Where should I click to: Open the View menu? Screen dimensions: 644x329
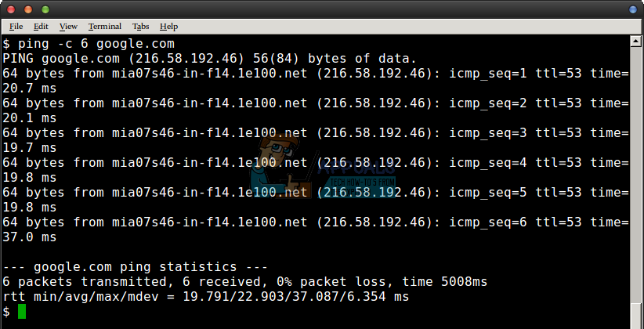coord(68,26)
